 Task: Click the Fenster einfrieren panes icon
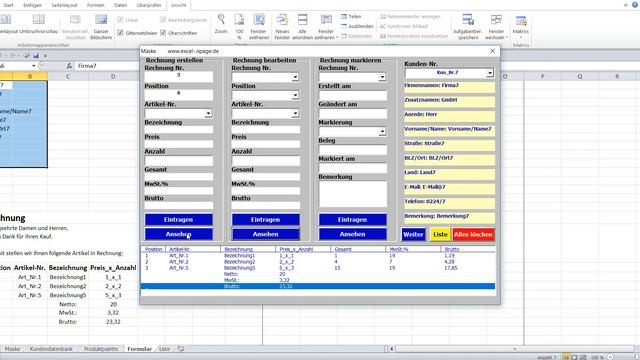point(326,19)
